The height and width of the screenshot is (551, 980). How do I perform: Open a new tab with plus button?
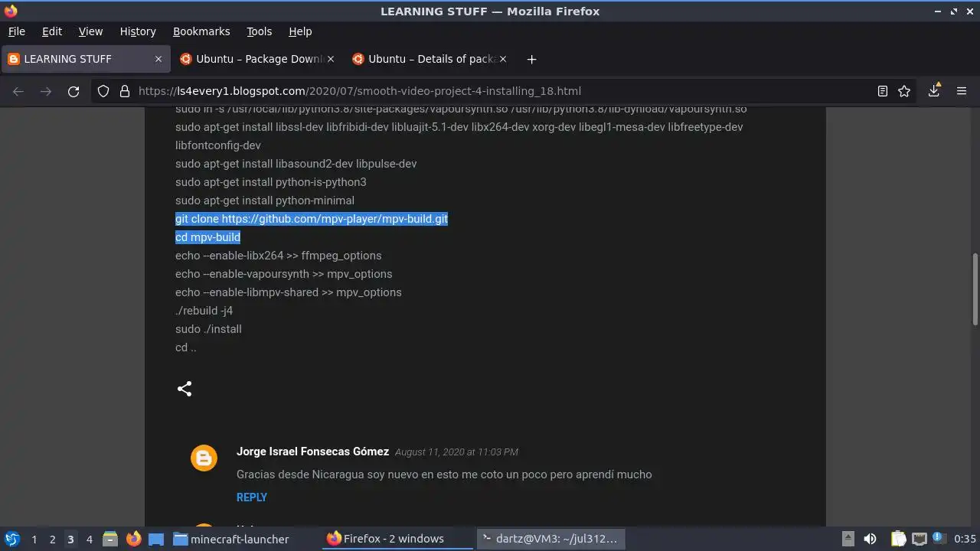tap(531, 59)
